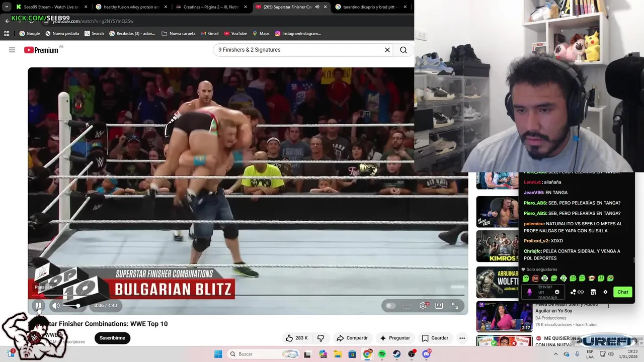
Task: Click the green Chat send button
Action: pyautogui.click(x=623, y=292)
